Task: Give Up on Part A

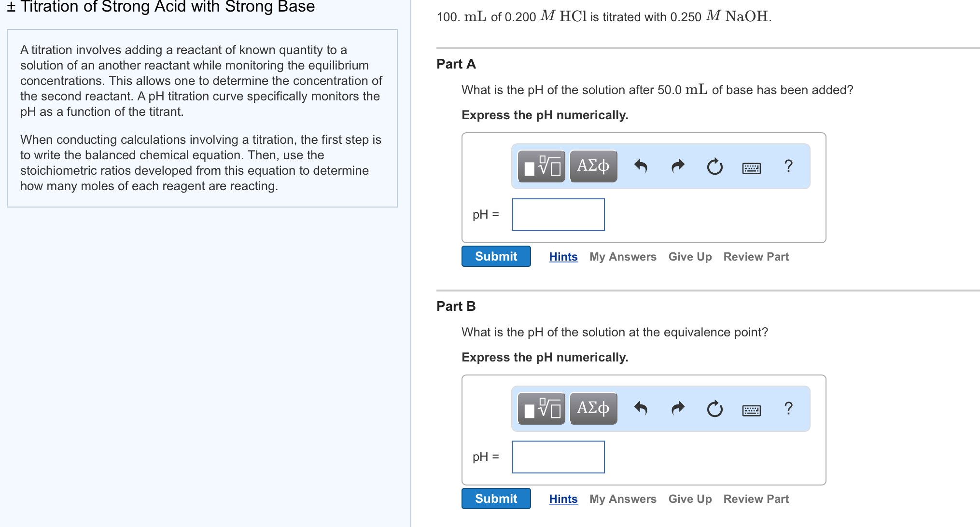Action: point(690,256)
